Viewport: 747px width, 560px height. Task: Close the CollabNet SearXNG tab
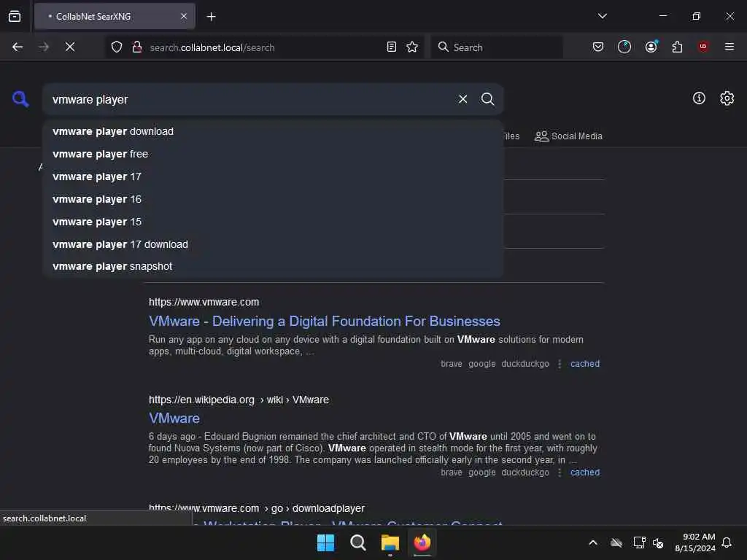click(184, 16)
